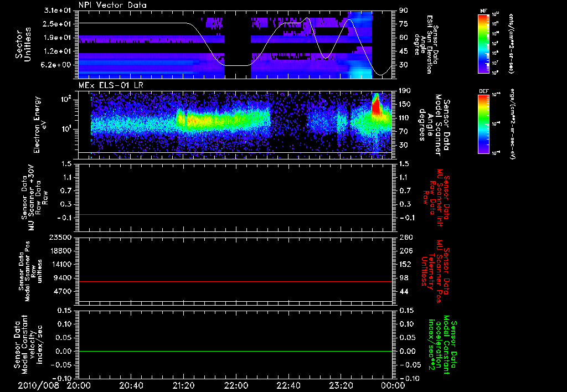567x392 pixels.
Task: Select the 18800 scanner position tick
Action: point(61,251)
